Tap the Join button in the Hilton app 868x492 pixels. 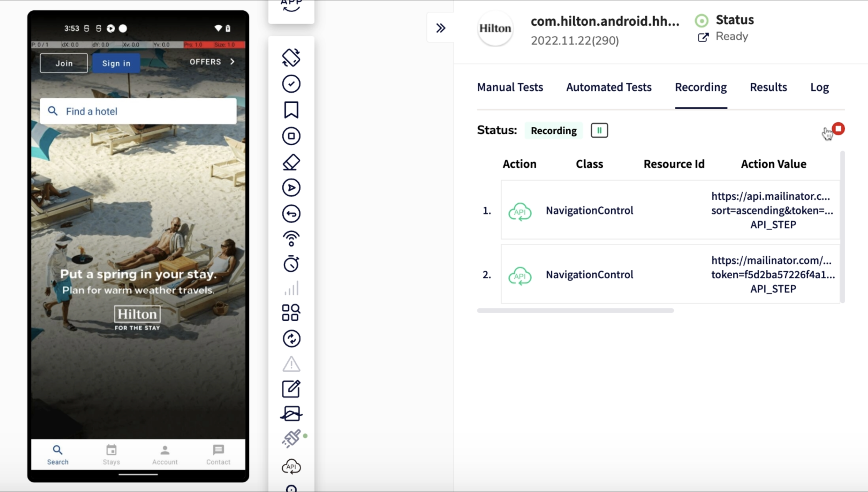pyautogui.click(x=64, y=63)
